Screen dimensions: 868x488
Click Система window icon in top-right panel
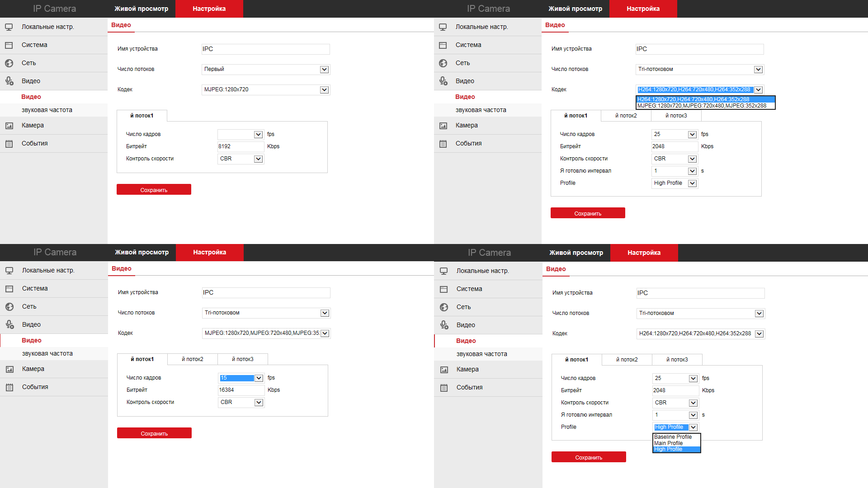click(x=443, y=45)
